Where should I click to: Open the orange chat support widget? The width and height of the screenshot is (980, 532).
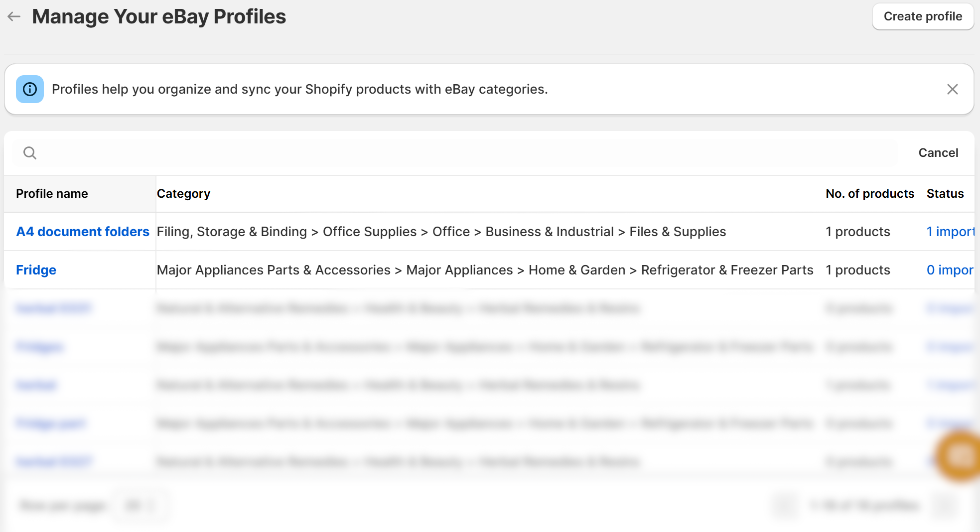(x=960, y=455)
